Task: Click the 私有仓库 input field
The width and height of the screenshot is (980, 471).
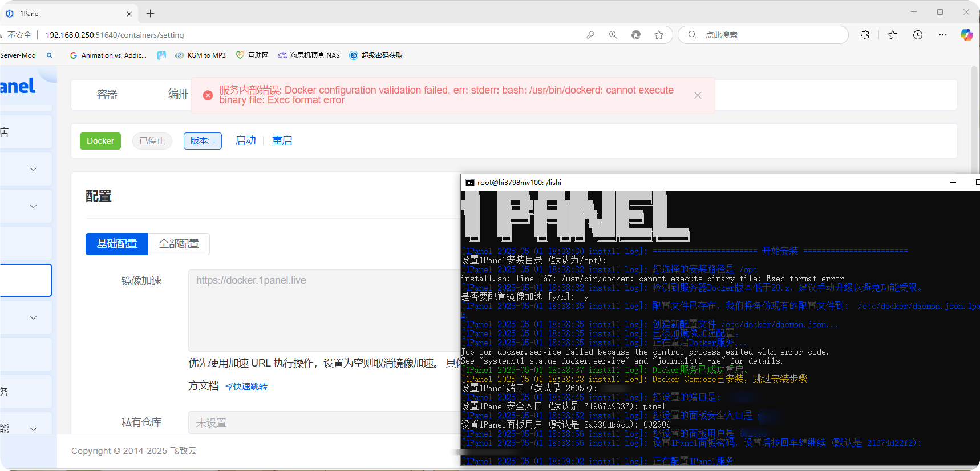Action: click(x=324, y=423)
